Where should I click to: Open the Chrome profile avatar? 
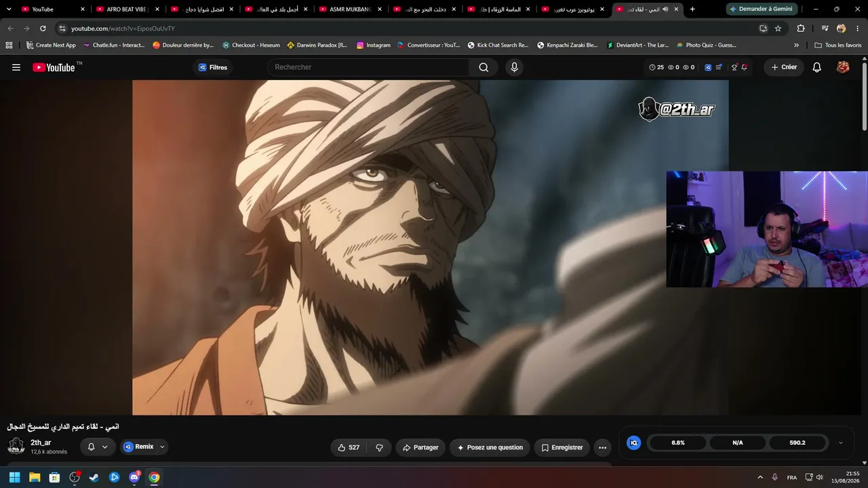(x=842, y=28)
